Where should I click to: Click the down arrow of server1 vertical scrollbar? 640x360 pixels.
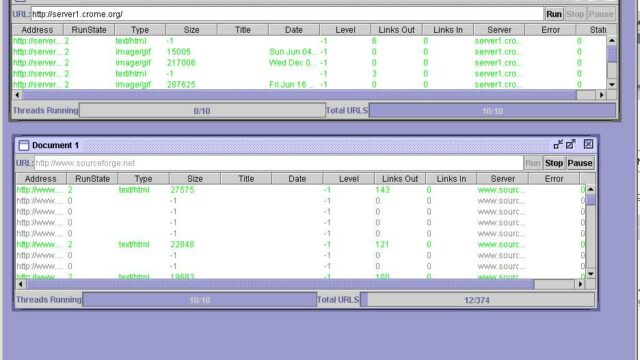point(611,84)
